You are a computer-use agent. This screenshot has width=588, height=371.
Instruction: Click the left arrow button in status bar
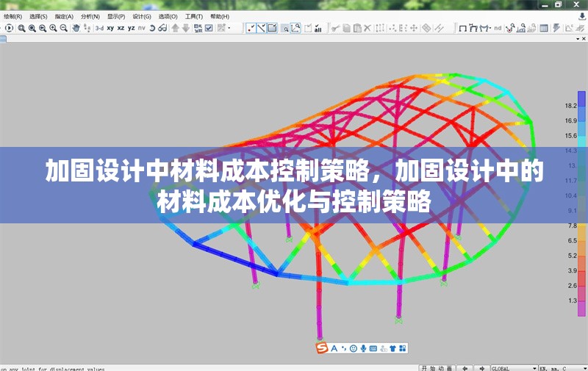pos(465,368)
